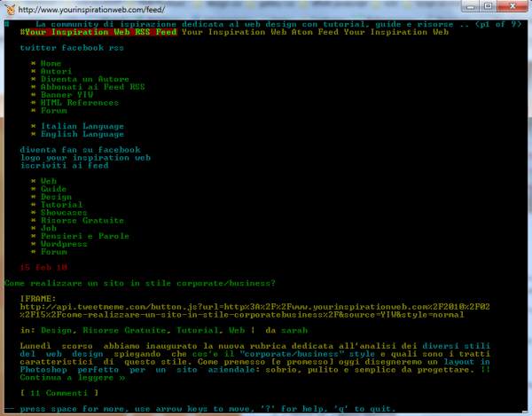Click the page indicator '(p1 of 9)'
This screenshot has width=532, height=416.
pyautogui.click(x=498, y=24)
